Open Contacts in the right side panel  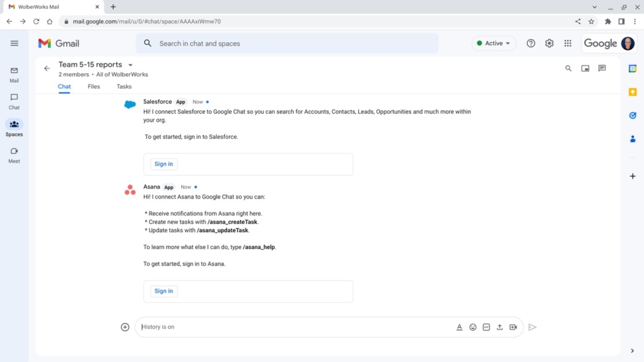point(633,139)
